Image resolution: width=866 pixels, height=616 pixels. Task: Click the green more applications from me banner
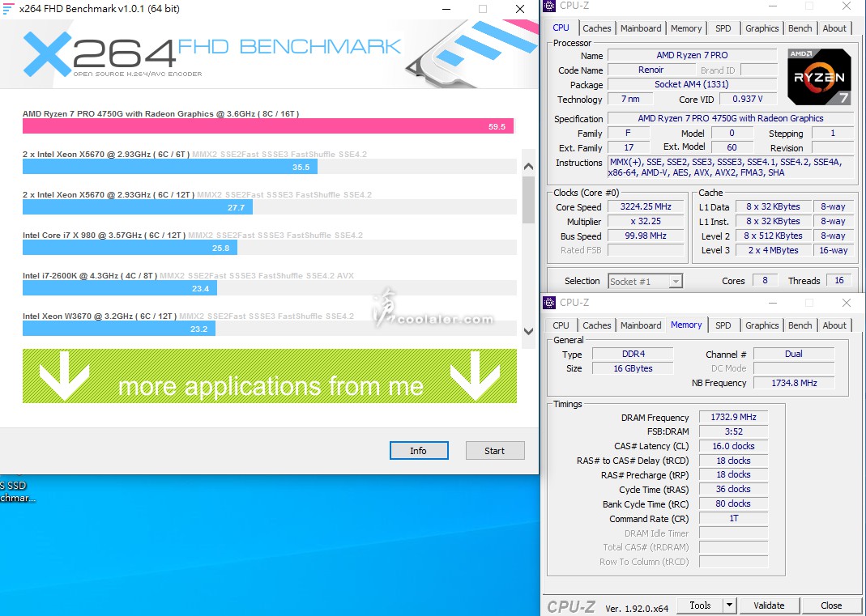click(270, 376)
